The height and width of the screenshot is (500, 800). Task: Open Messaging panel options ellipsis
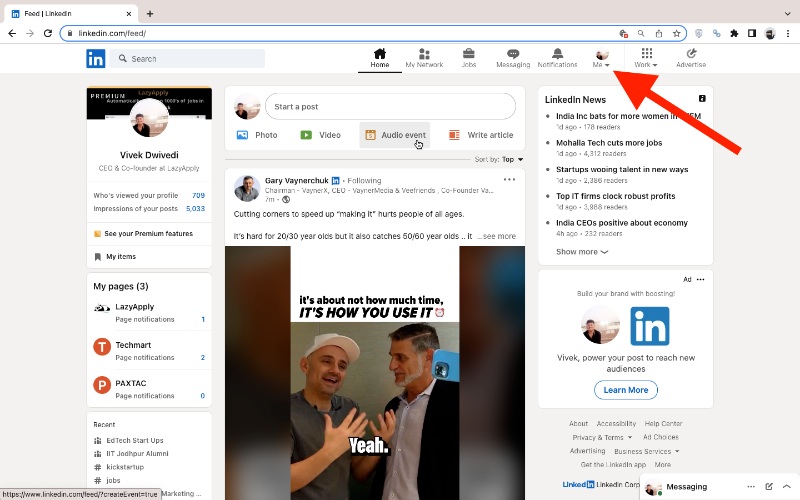[x=751, y=487]
